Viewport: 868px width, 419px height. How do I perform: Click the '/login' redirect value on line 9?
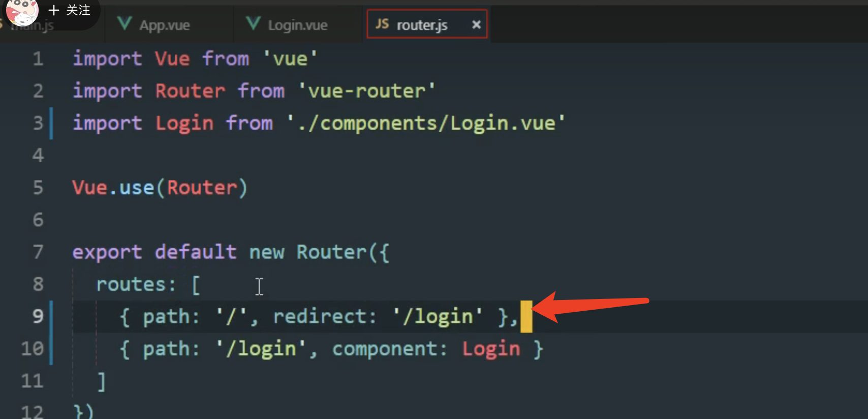pos(438,316)
